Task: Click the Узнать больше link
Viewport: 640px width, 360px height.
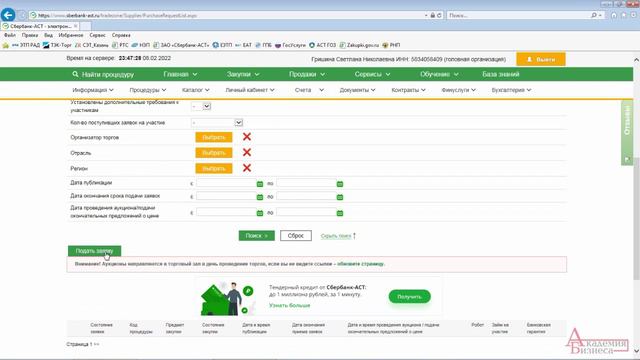Action: point(289,305)
